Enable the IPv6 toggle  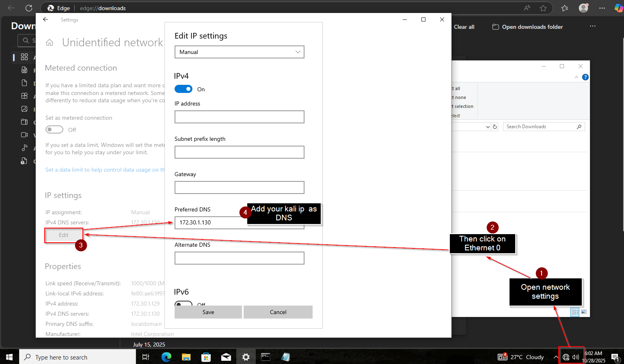tap(184, 303)
